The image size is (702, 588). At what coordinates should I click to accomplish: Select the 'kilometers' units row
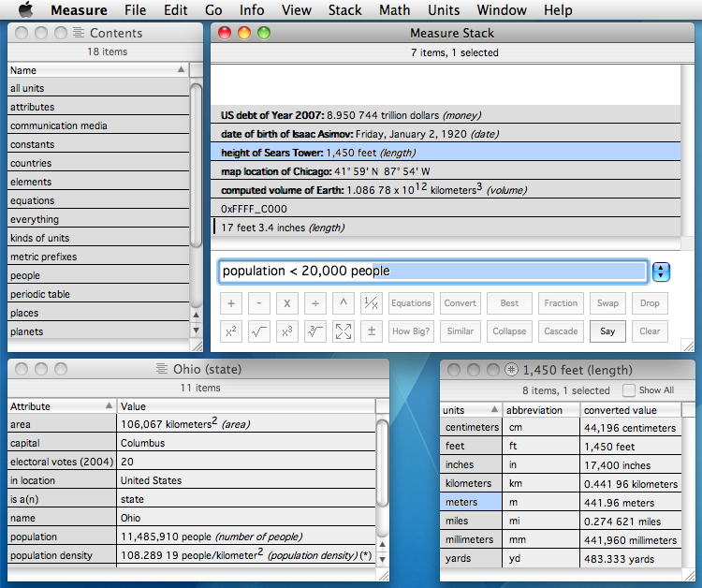click(471, 484)
